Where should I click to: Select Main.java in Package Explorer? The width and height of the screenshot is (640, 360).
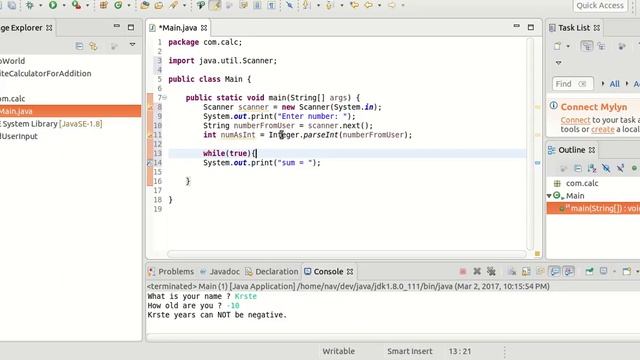coord(70,111)
